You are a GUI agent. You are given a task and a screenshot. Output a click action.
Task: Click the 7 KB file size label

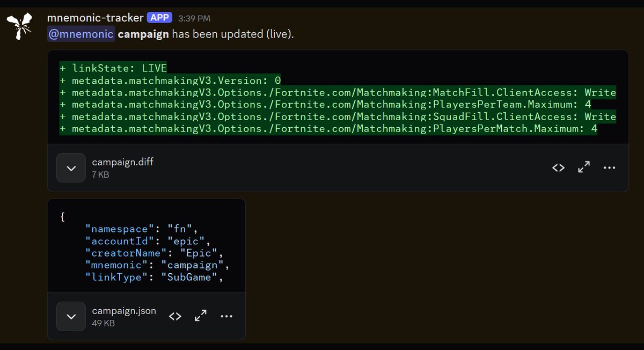pyautogui.click(x=100, y=174)
